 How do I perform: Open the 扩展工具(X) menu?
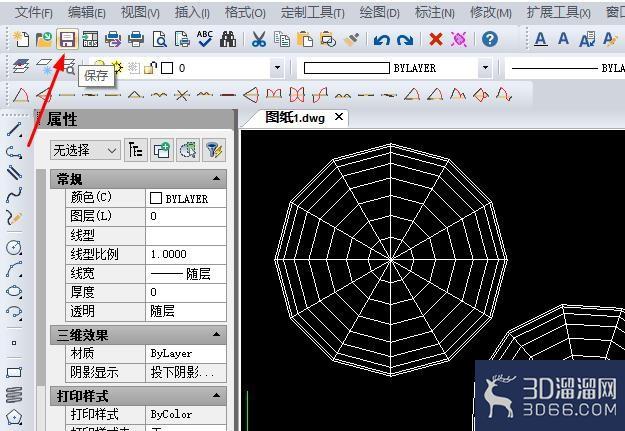(558, 13)
